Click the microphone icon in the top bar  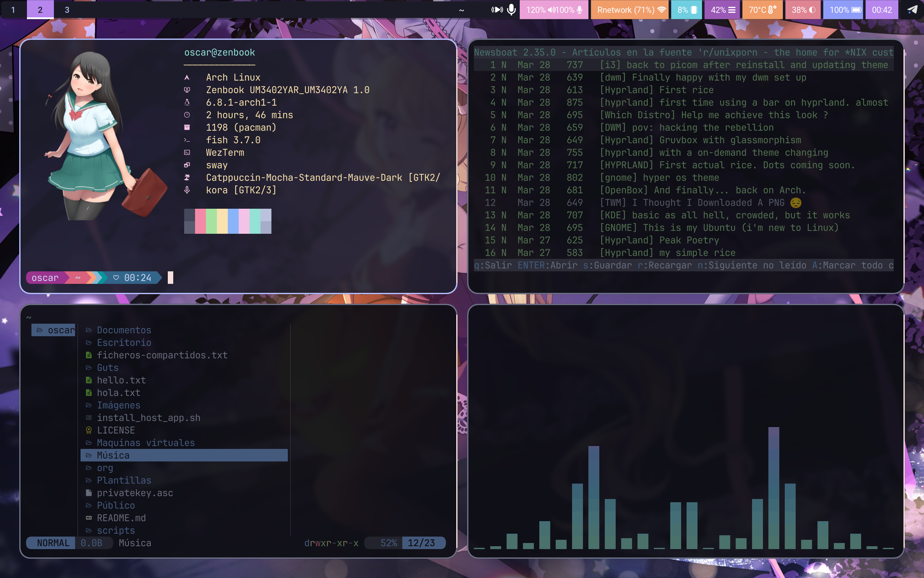point(511,10)
